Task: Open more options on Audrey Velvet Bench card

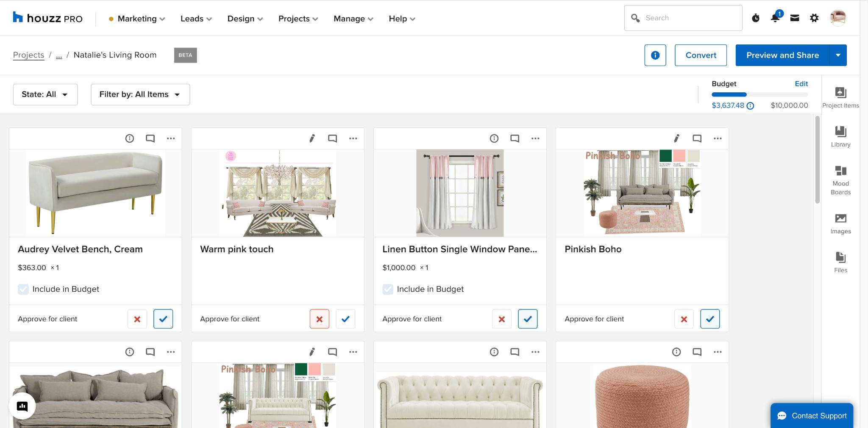Action: coord(171,138)
